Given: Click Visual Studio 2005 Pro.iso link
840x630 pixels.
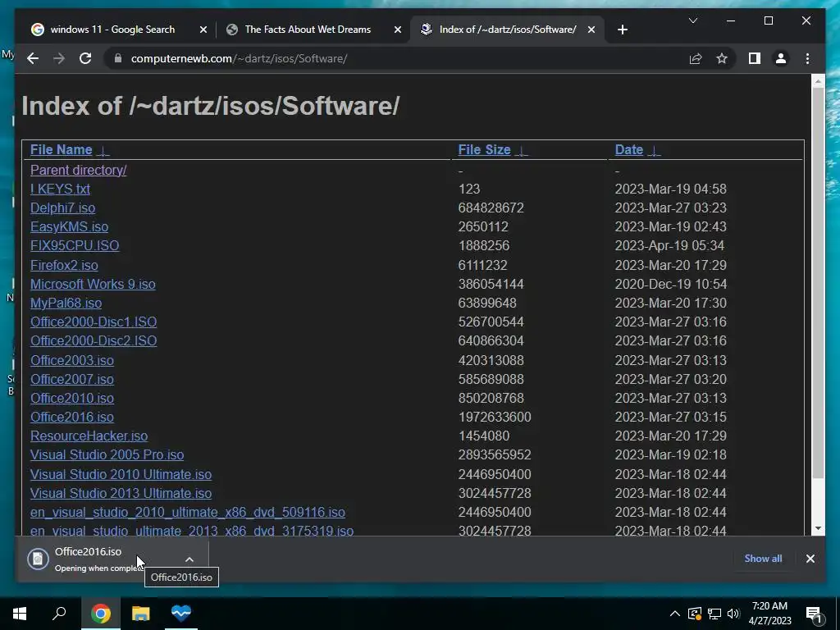Looking at the screenshot, I should [x=107, y=454].
